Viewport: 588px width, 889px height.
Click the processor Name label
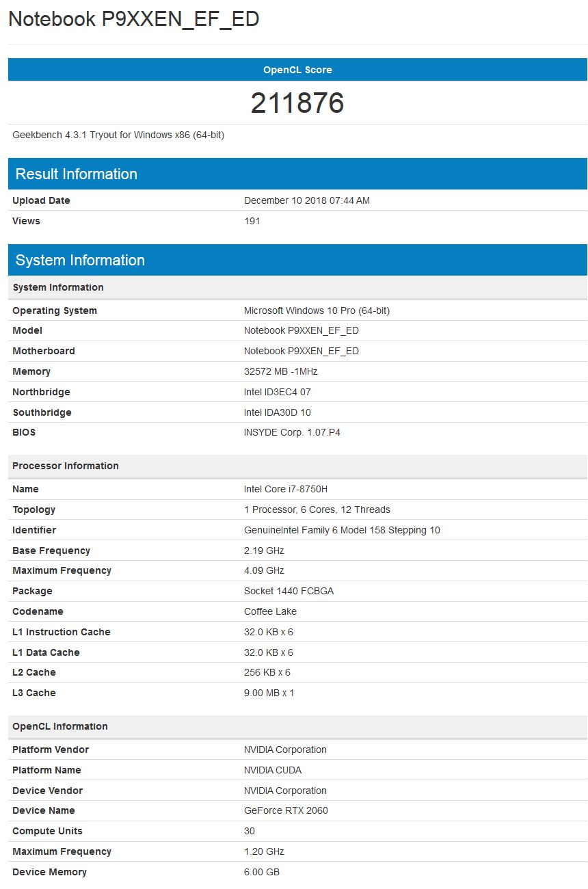click(25, 489)
